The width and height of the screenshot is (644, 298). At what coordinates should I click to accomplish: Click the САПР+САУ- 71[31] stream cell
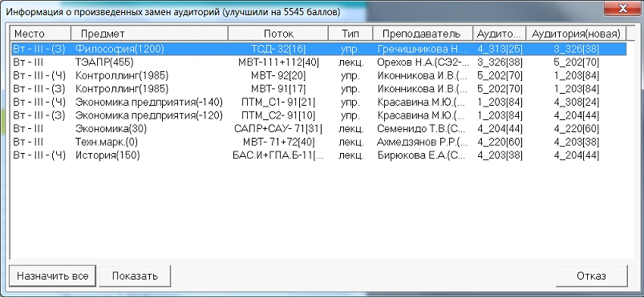pos(278,129)
